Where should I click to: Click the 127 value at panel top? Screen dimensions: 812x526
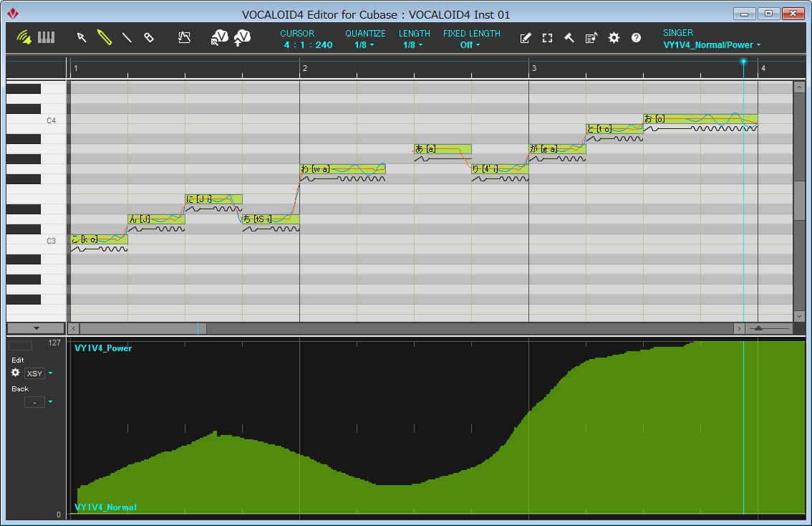[54, 343]
